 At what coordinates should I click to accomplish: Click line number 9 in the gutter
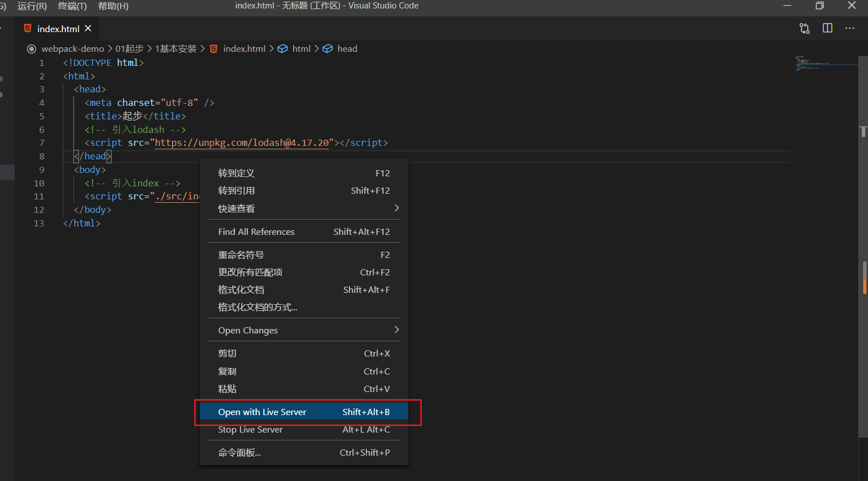(x=42, y=170)
